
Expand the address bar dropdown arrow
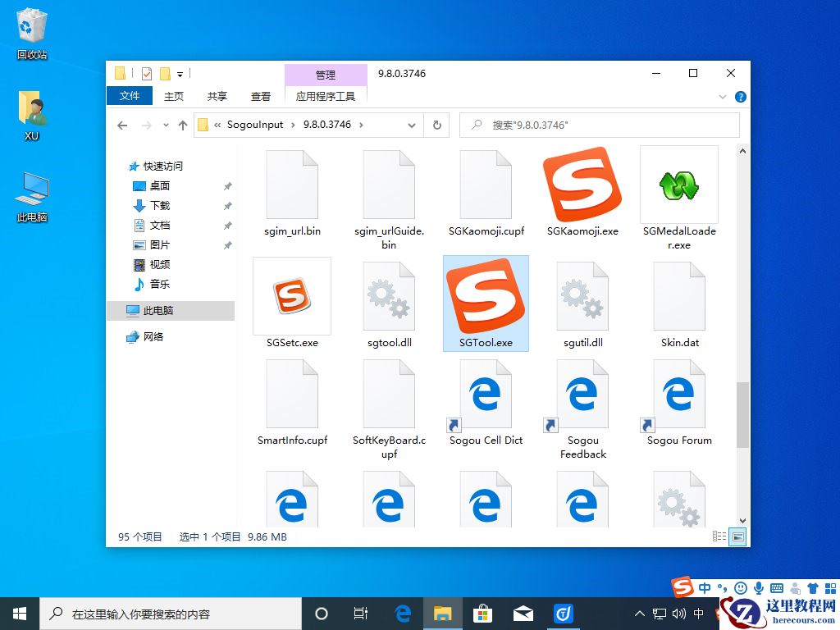tap(413, 125)
